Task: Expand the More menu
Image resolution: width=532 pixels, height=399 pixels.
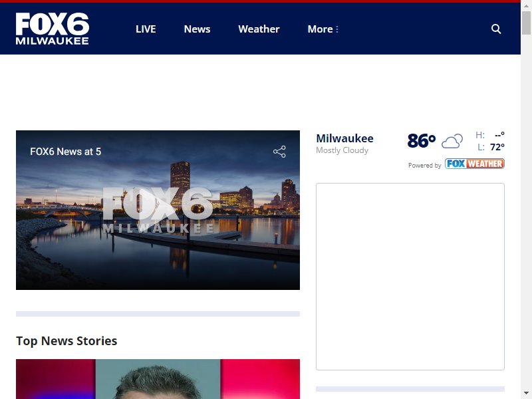Action: pos(323,29)
